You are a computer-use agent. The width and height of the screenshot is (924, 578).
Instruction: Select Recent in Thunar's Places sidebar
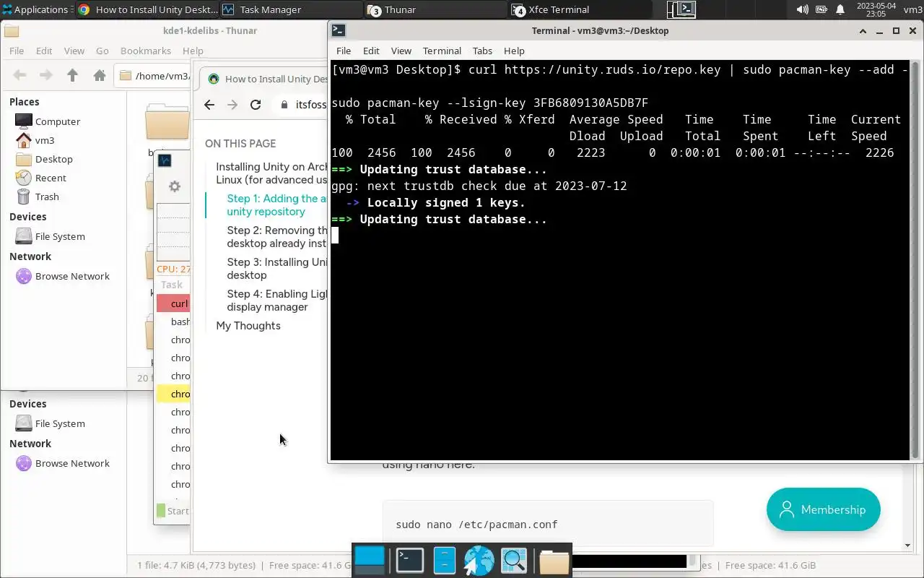point(64,178)
